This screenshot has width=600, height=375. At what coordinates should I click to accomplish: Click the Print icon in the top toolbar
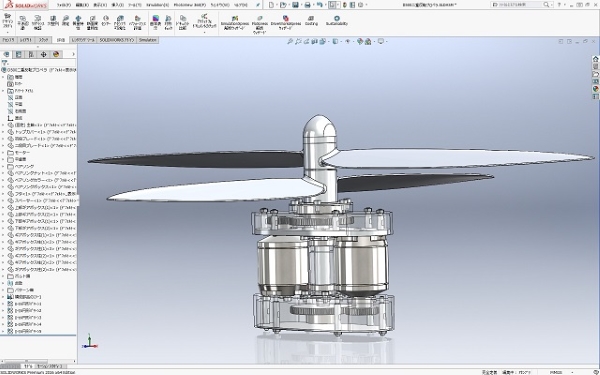click(307, 5)
